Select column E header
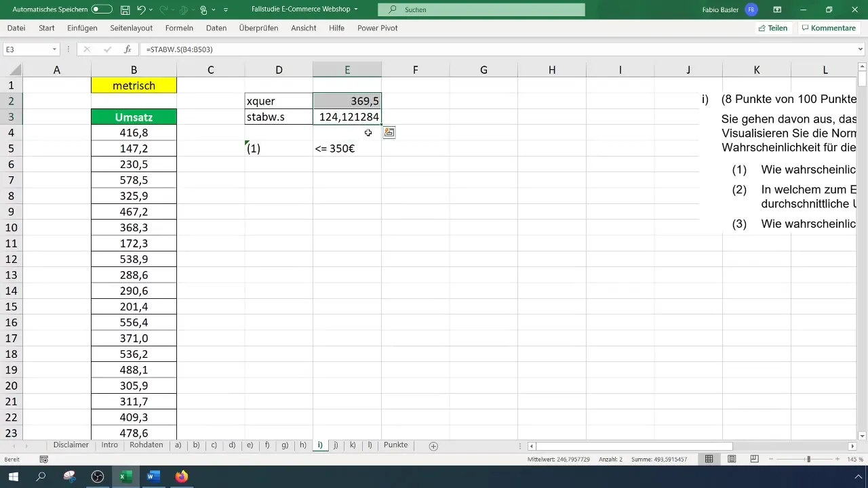The height and width of the screenshot is (488, 868). pos(347,70)
